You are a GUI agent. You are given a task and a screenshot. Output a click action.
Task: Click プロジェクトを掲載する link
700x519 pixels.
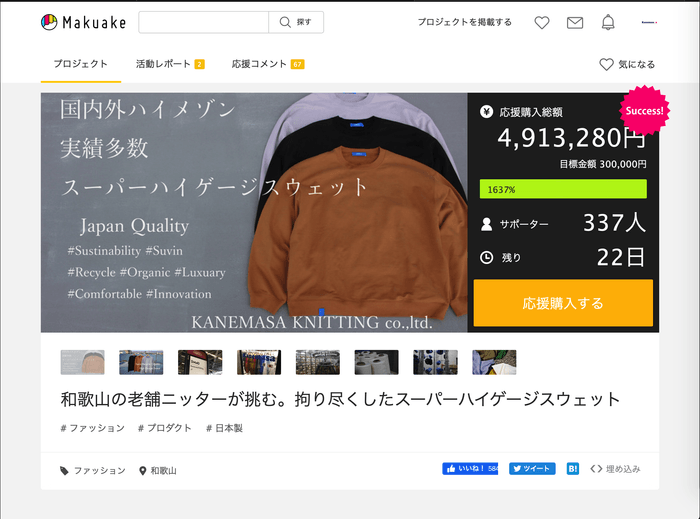[464, 22]
